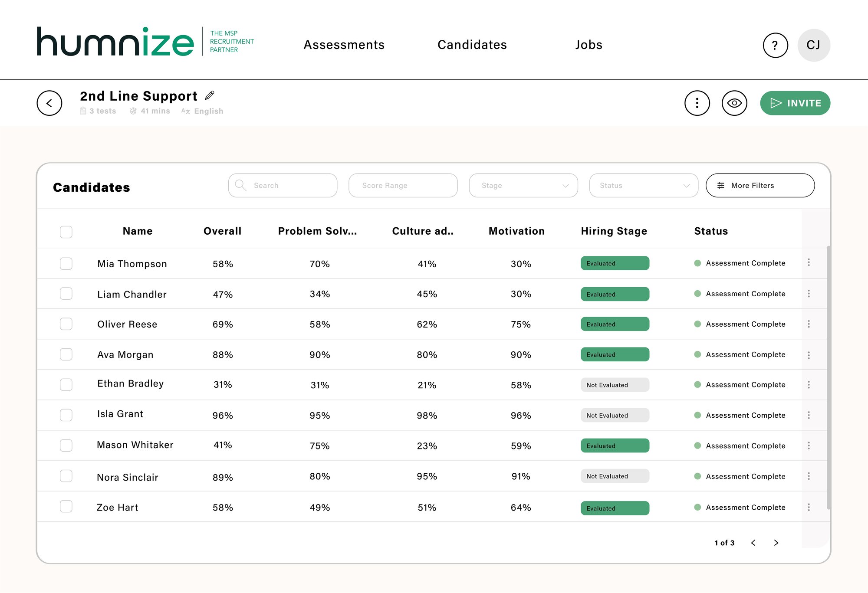Click the three-dot menu for Mason Whitaker
Viewport: 868px width, 593px height.
point(810,445)
